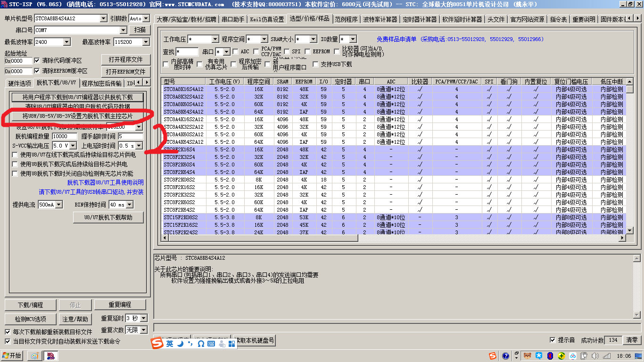The width and height of the screenshot is (644, 362).
Task: Enable 使用U8脱机下载完成后持续给目标芯片供电
Action: [15, 165]
